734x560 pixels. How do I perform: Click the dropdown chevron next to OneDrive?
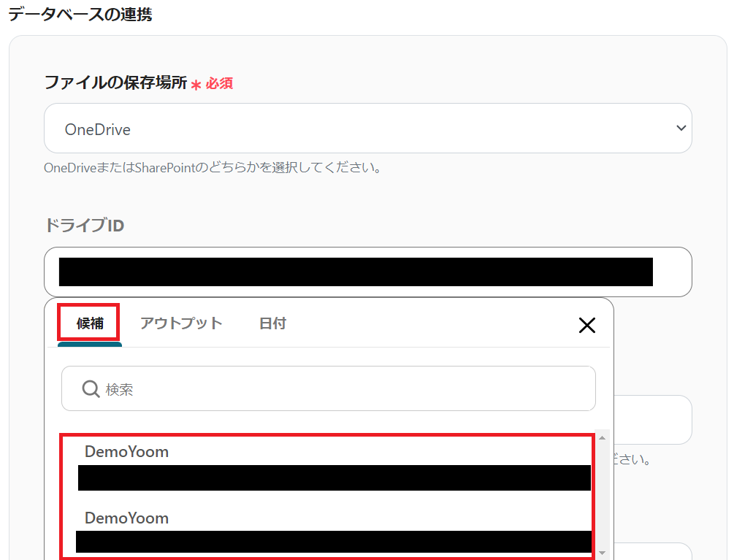coord(681,129)
